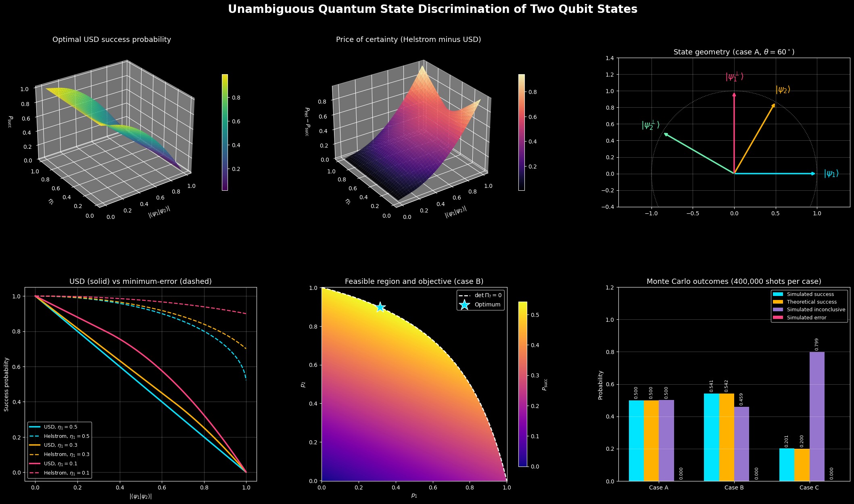Screen dimensions: 854x504
Task: Click the orange Case B theoretical success bar
Action: pyautogui.click(x=727, y=437)
